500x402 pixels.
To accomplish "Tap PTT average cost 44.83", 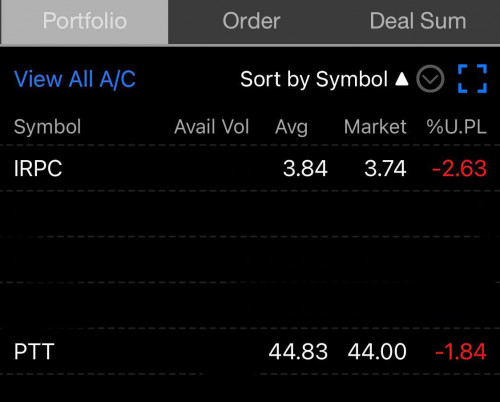I will (298, 351).
